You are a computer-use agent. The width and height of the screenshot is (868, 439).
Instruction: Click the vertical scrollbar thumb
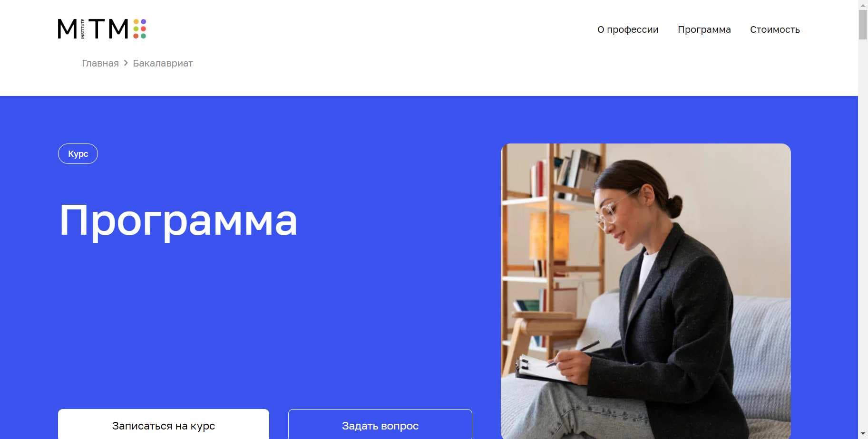tap(863, 24)
